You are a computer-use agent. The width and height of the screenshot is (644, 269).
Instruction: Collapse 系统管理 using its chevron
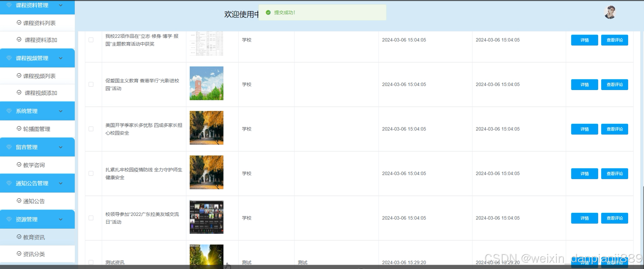click(61, 111)
